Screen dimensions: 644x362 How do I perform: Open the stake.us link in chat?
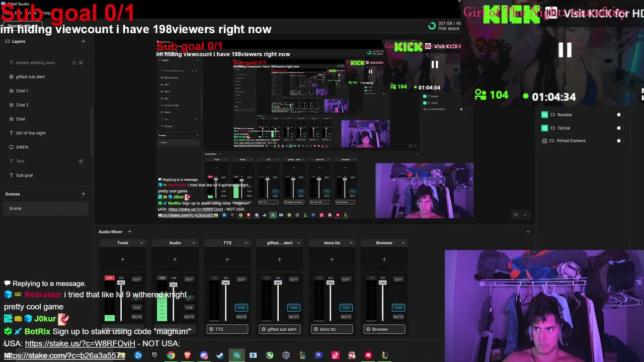pyautogui.click(x=80, y=344)
